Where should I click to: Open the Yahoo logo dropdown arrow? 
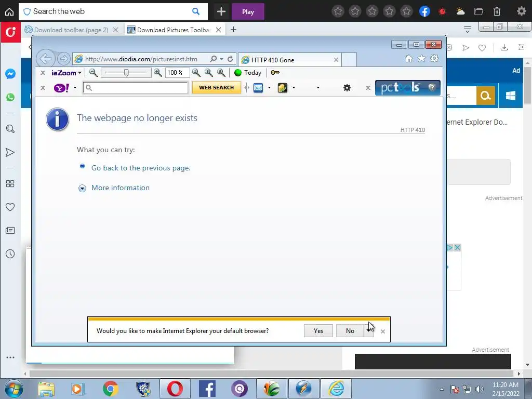(75, 87)
